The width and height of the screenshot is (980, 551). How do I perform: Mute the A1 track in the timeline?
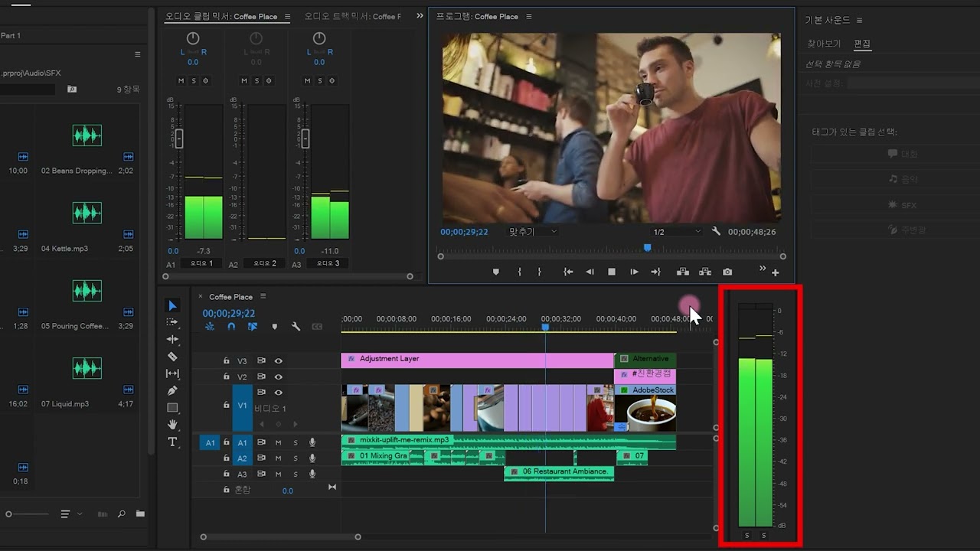(x=279, y=442)
